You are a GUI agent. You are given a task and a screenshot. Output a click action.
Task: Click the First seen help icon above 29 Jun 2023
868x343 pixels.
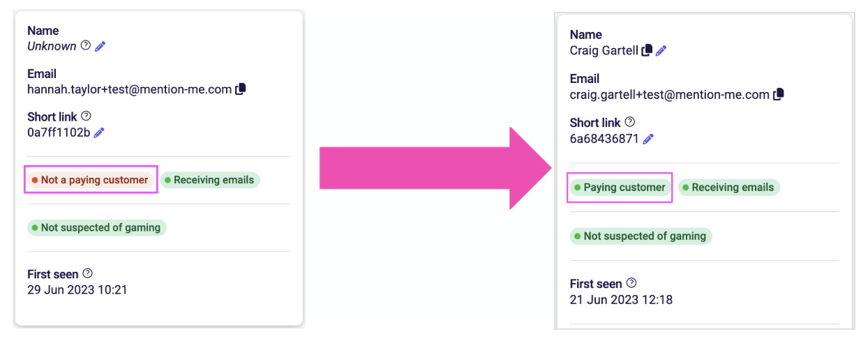click(x=87, y=273)
